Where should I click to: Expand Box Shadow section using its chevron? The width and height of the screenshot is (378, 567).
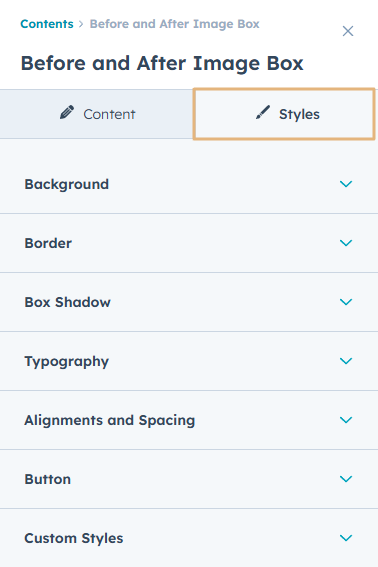coord(346,302)
